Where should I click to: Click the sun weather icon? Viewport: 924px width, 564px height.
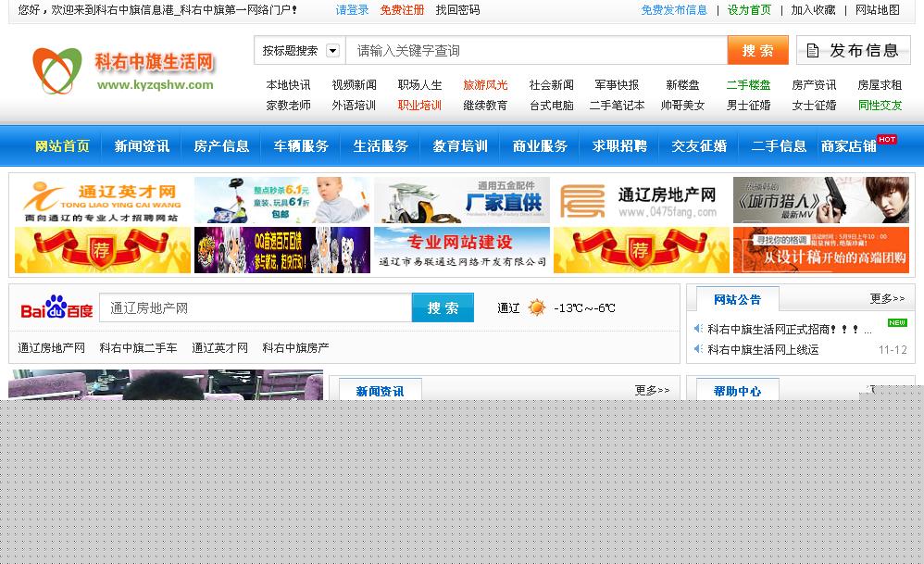[x=537, y=307]
